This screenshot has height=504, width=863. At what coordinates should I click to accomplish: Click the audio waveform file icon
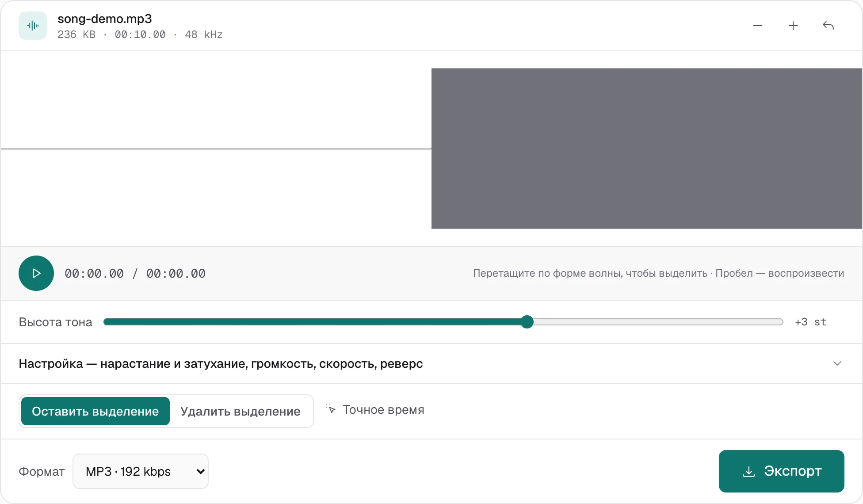pos(33,26)
